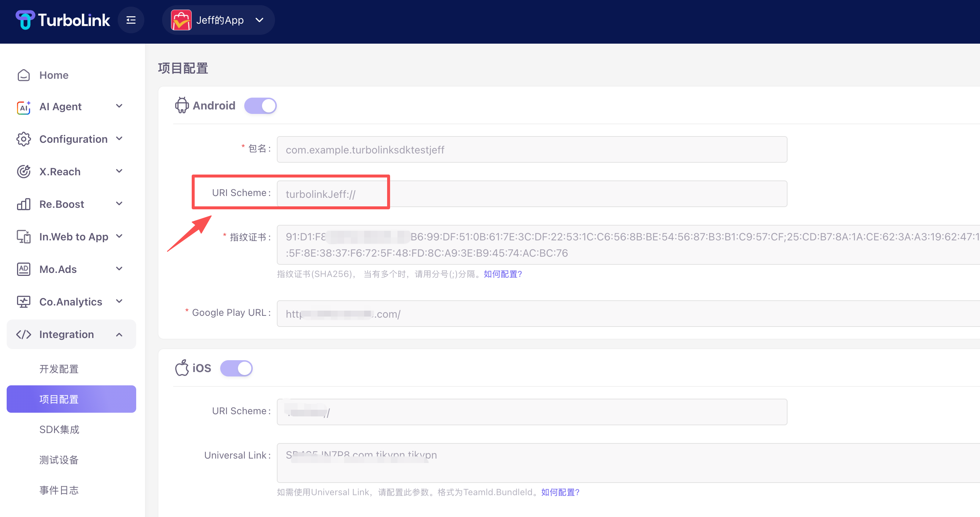Image resolution: width=980 pixels, height=517 pixels.
Task: Go to the 开发配置 page
Action: pyautogui.click(x=59, y=369)
